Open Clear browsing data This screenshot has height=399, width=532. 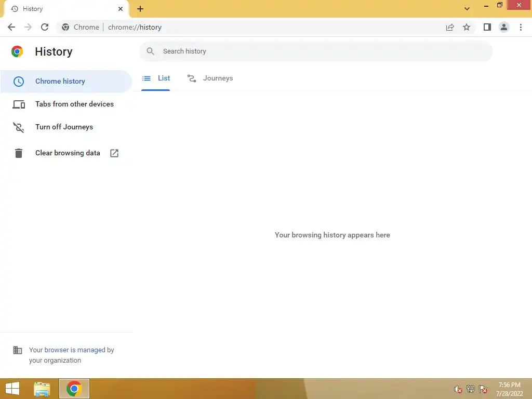(x=66, y=153)
